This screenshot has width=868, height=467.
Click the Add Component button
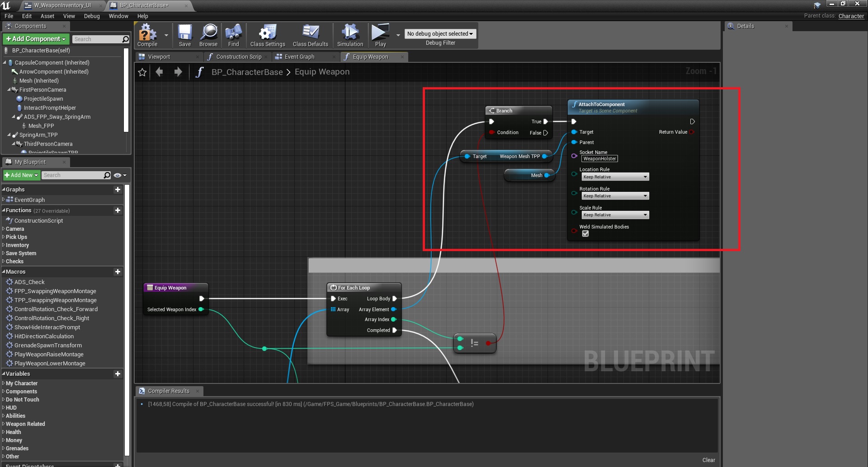(36, 39)
